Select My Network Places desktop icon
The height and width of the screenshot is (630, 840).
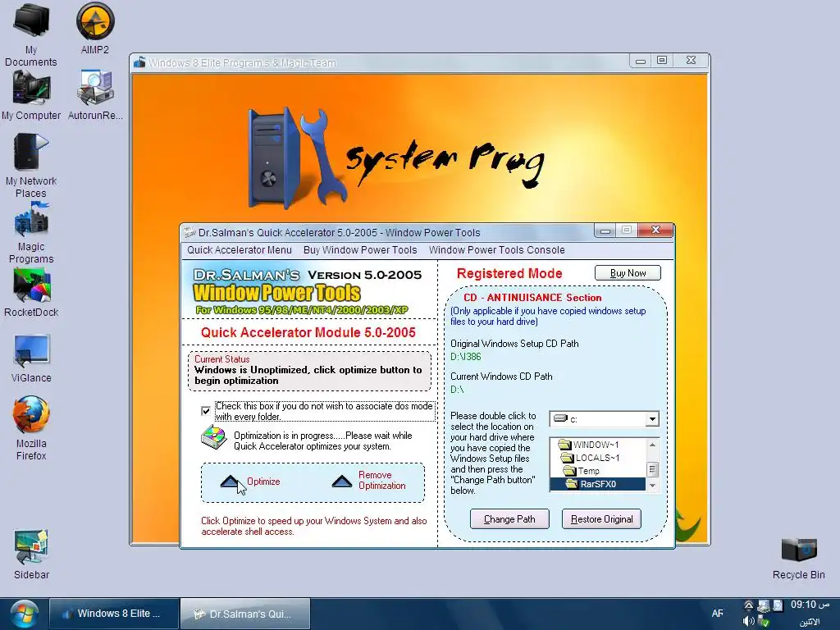tap(31, 166)
